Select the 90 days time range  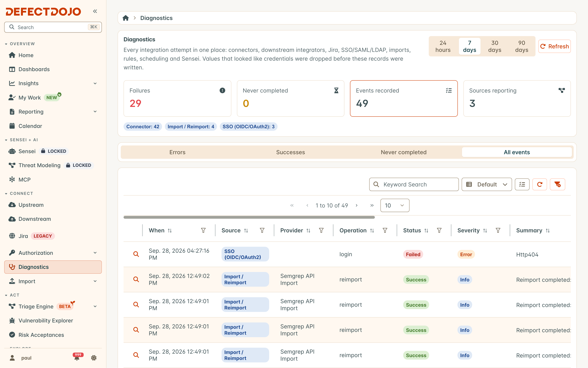[x=522, y=46]
